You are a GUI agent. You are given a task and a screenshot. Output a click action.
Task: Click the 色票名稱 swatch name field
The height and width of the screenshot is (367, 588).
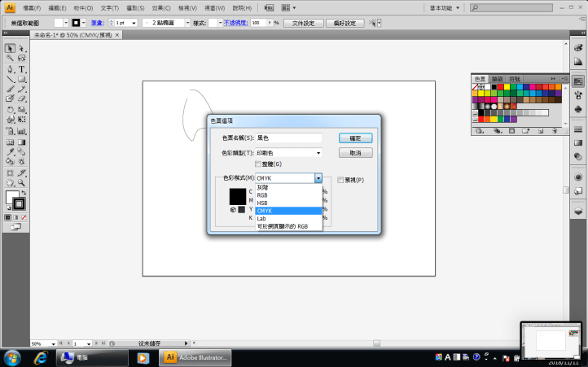[x=289, y=138]
